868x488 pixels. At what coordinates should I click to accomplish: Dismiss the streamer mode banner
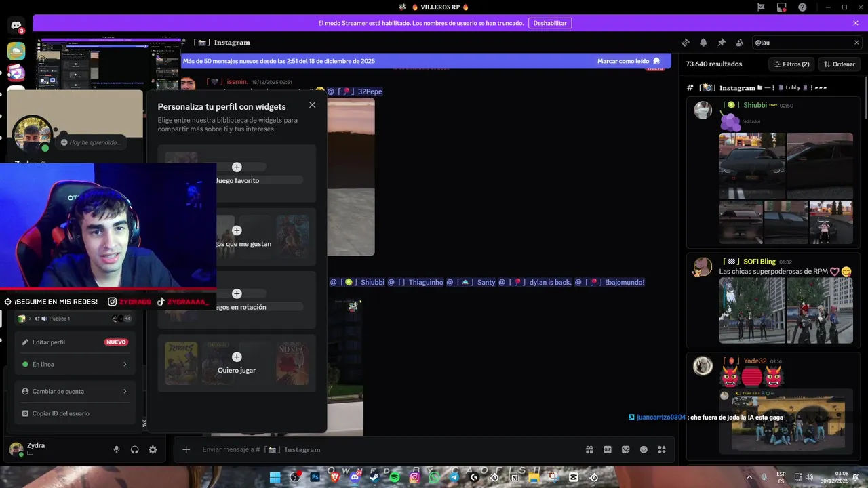point(856,23)
